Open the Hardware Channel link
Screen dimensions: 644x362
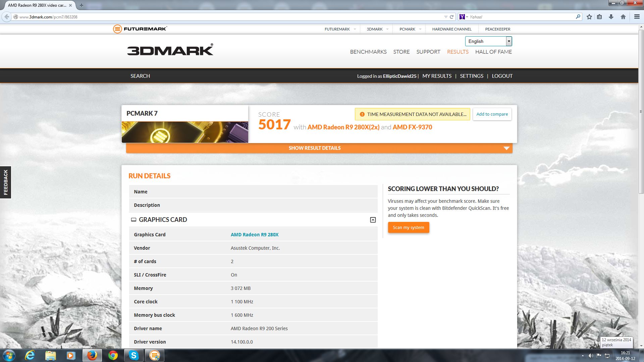point(452,29)
